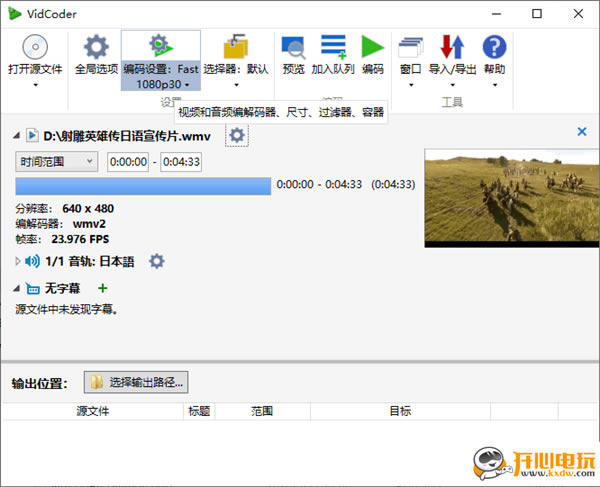Open Encoding Settings Fast 1080p30
The height and width of the screenshot is (487, 600).
tap(161, 48)
